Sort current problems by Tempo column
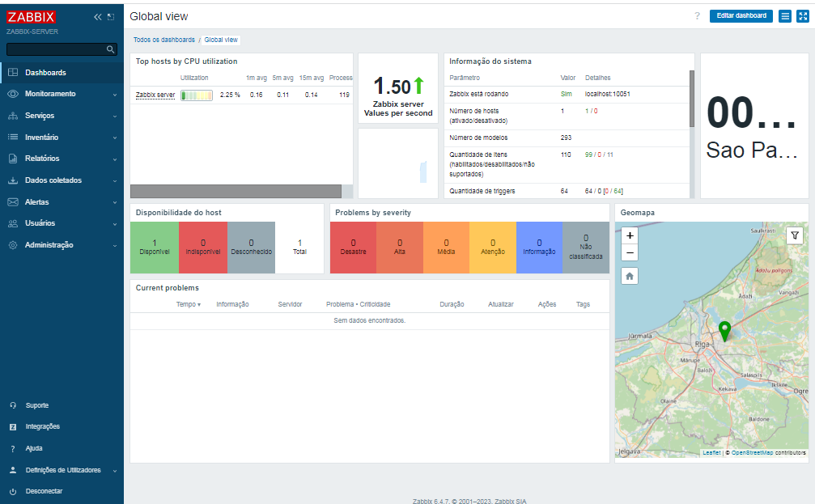This screenshot has width=815, height=504. click(x=188, y=304)
